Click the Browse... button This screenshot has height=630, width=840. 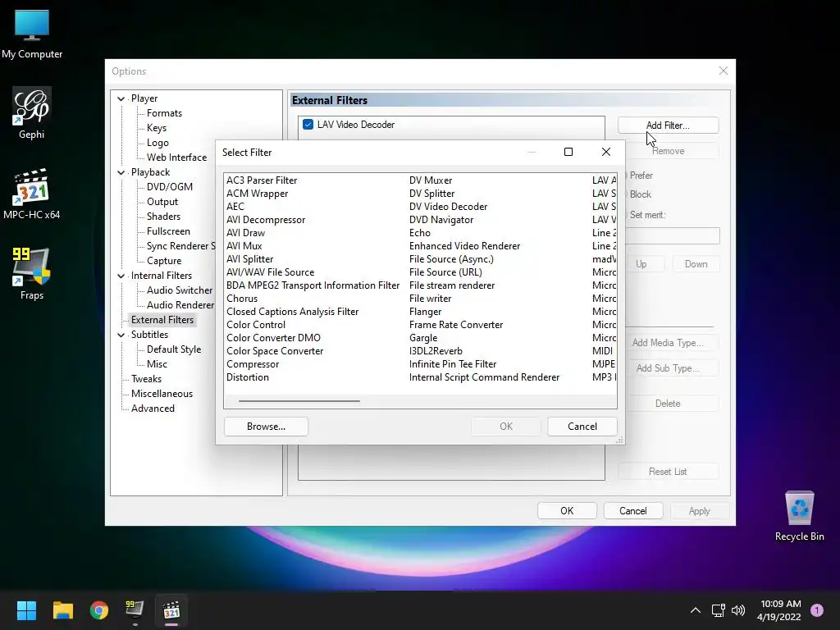click(x=267, y=427)
